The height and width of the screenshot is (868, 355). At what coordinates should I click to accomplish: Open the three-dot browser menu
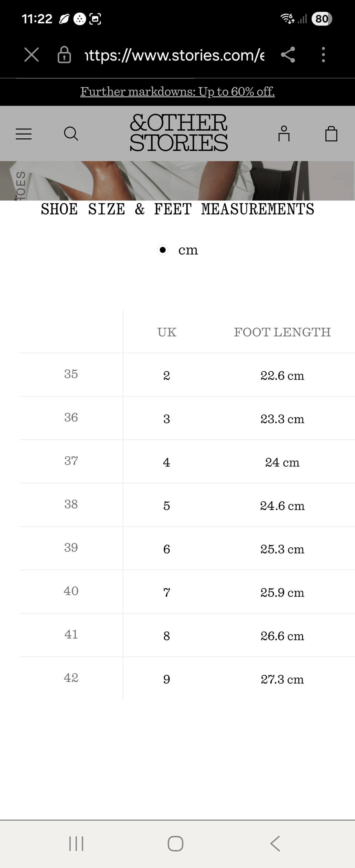(x=323, y=55)
